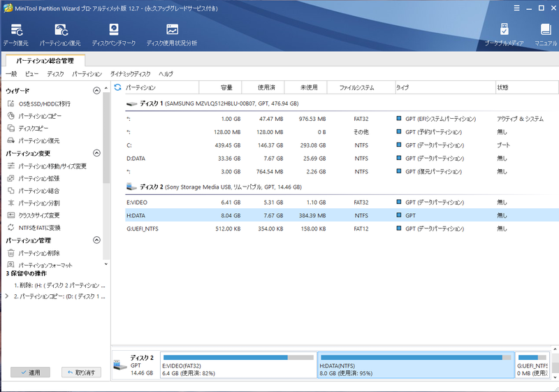The height and width of the screenshot is (392, 559).
Task: Start the パーティションコピー wizard in sidebar
Action: (x=40, y=116)
